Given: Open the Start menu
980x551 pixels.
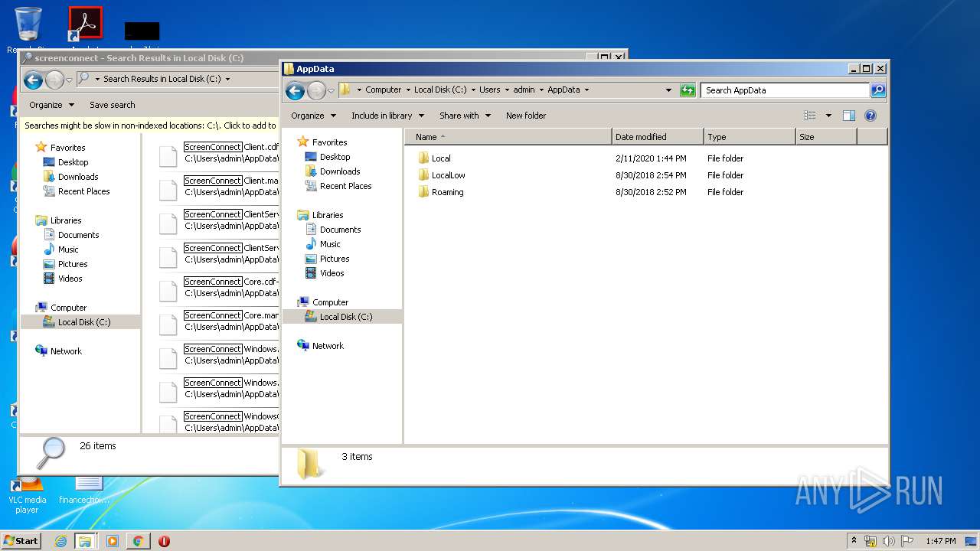Looking at the screenshot, I should (21, 541).
